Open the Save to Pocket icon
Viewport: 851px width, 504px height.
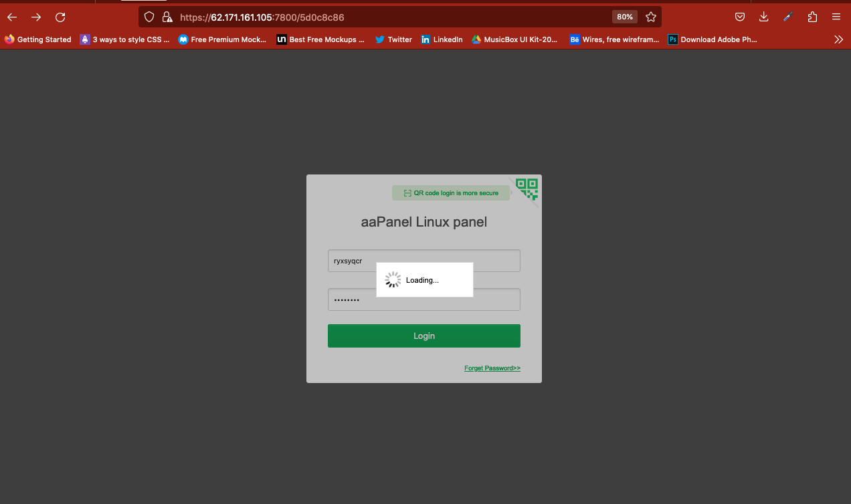(x=740, y=17)
